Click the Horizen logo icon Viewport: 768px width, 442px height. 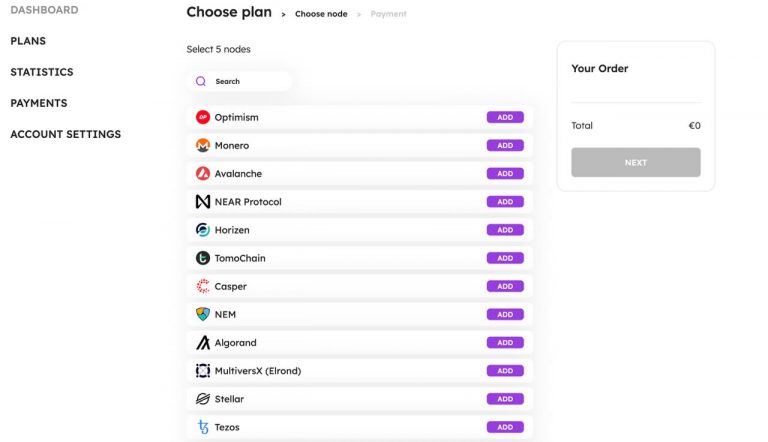[x=203, y=230]
